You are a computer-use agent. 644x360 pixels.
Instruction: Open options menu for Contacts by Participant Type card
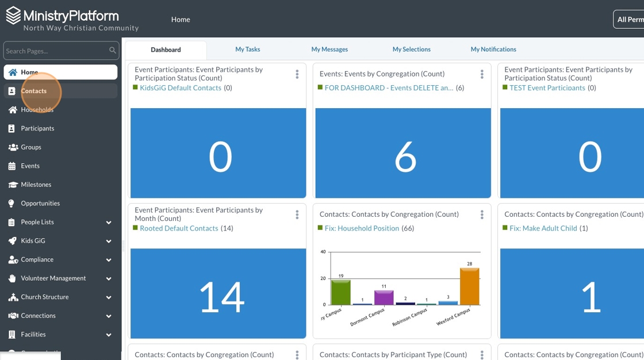(x=482, y=355)
